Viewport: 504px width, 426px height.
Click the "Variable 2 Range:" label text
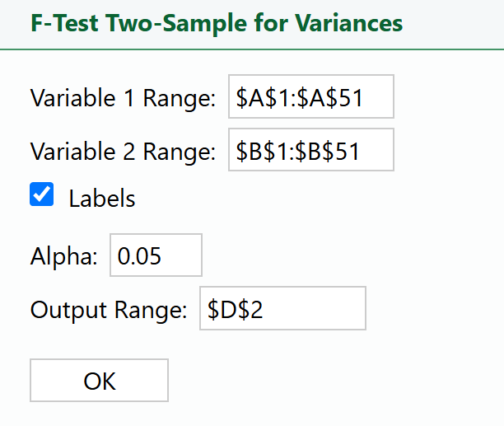coord(123,151)
